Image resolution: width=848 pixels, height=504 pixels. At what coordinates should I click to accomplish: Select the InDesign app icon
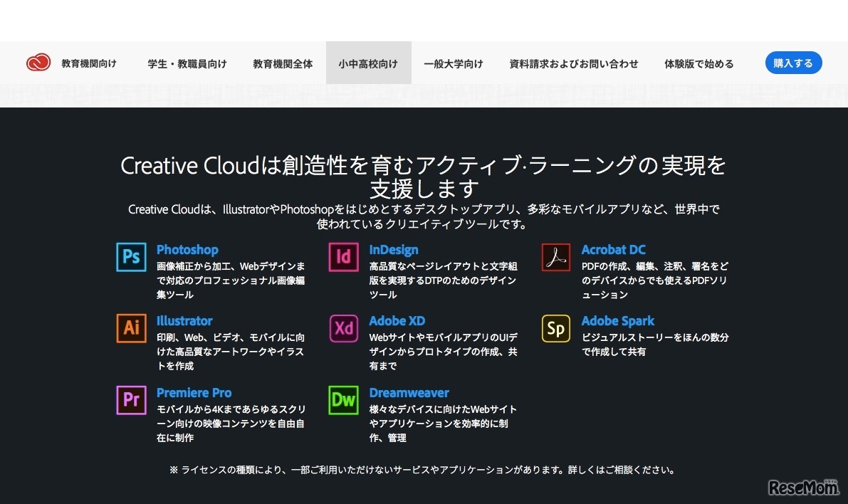[343, 257]
